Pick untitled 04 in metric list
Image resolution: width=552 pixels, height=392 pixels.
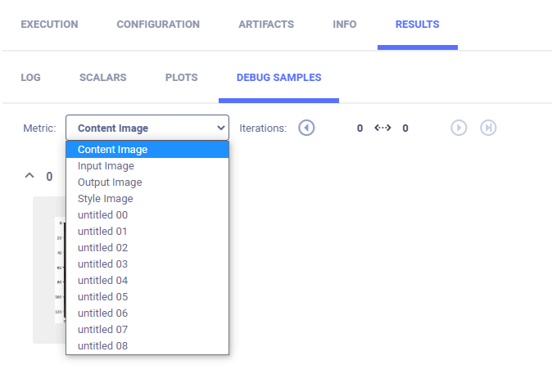102,281
